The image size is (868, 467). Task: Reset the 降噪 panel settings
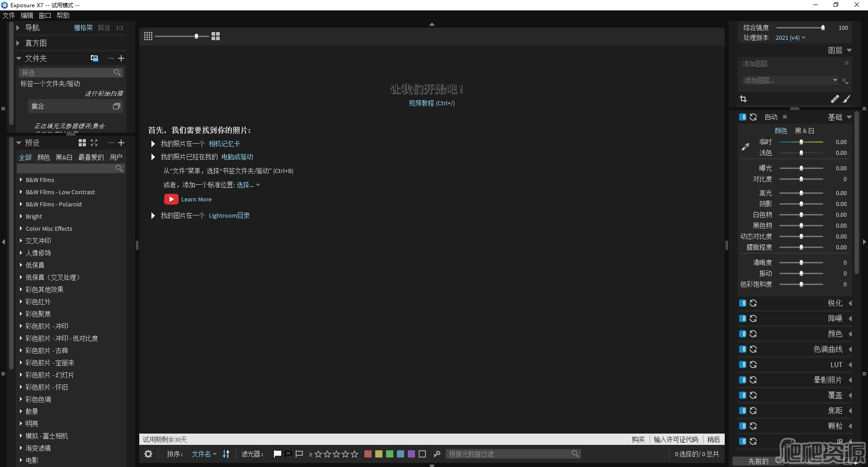753,318
